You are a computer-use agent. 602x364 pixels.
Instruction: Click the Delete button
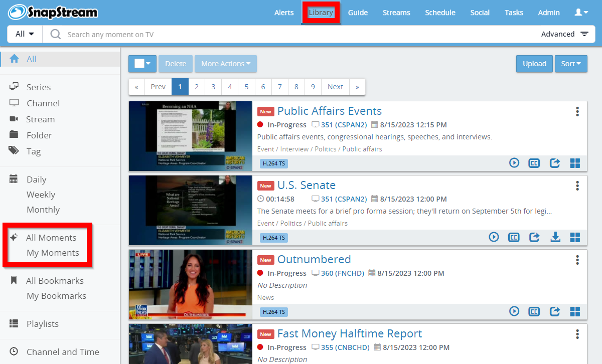pyautogui.click(x=176, y=64)
